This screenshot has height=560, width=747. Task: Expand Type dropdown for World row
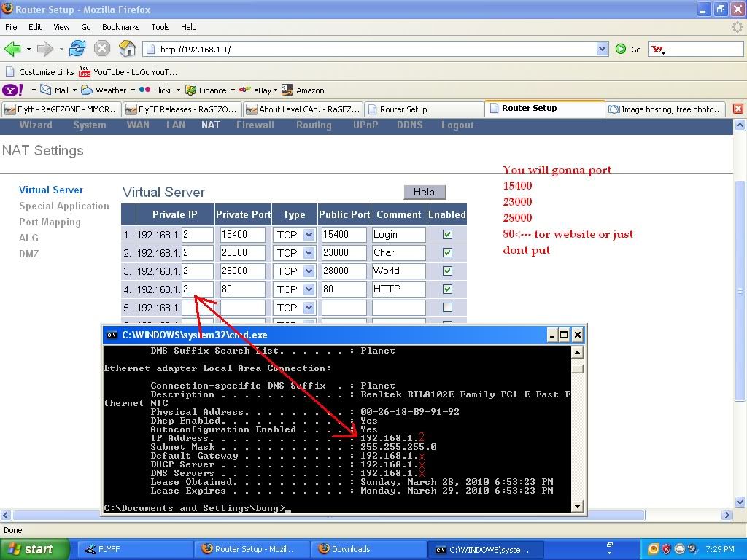pos(308,271)
